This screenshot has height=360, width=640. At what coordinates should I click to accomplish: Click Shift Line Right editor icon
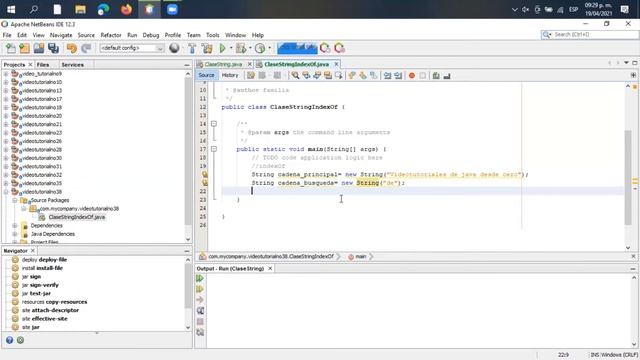398,76
